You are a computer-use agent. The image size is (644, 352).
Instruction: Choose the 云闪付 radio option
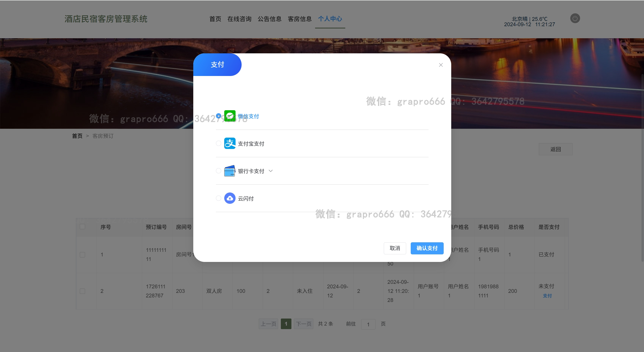[x=218, y=198]
